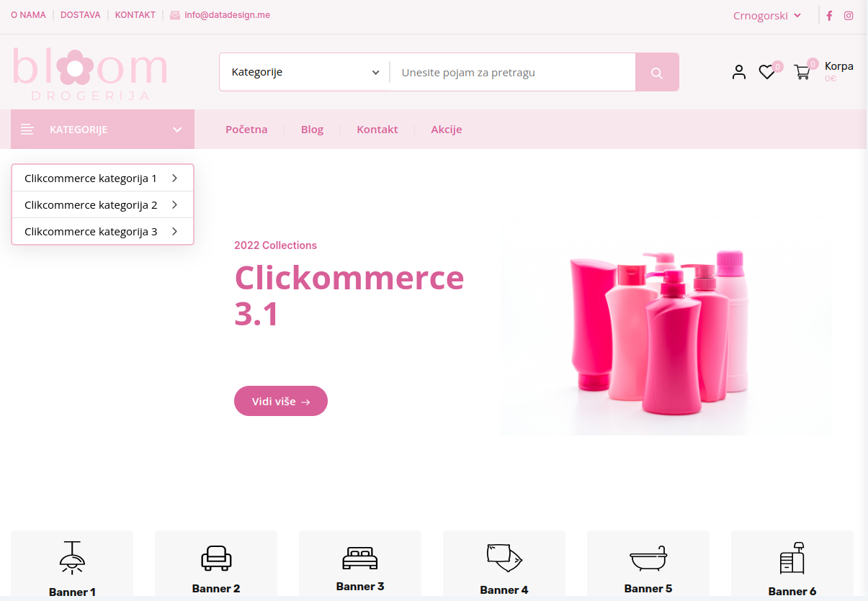Viewport: 868px width, 601px height.
Task: Select the Banner 2 armchair icon
Action: coord(216,558)
